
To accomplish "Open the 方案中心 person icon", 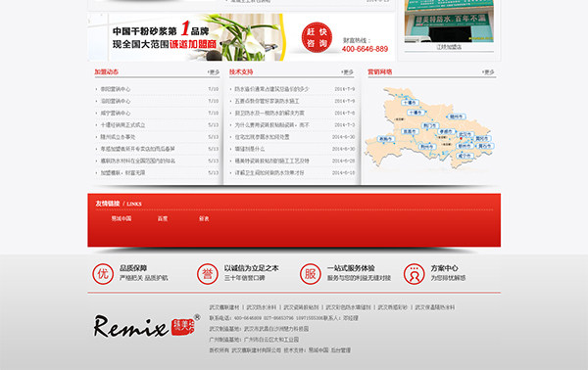I will tap(414, 274).
